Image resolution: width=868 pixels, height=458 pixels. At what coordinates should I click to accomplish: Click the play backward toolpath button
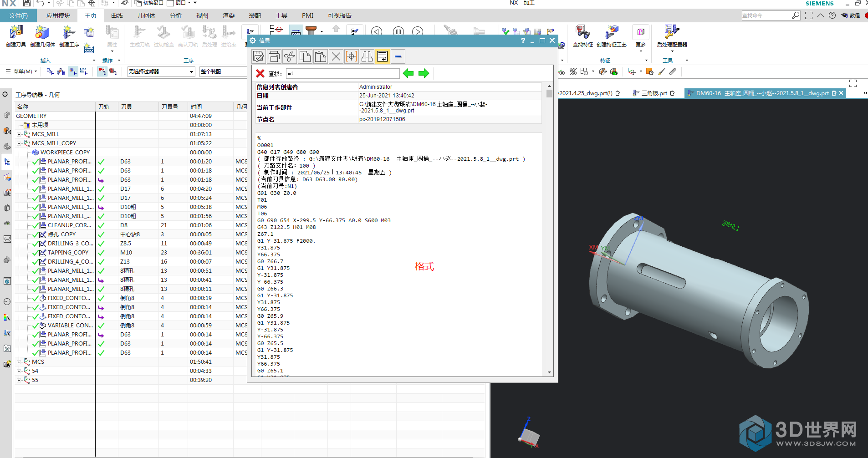tap(377, 31)
